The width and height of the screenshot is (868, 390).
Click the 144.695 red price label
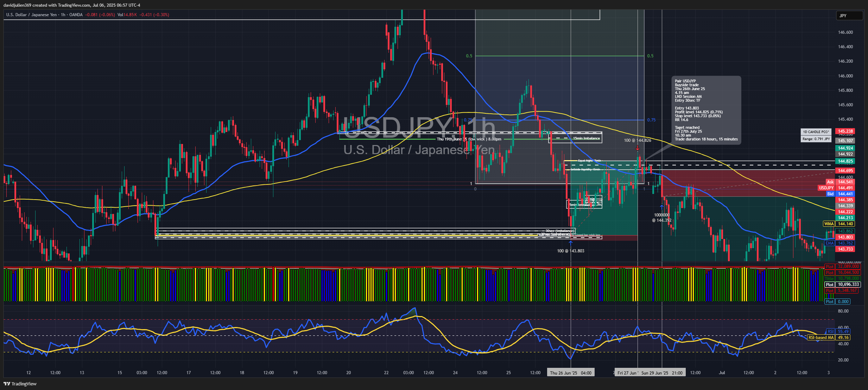pyautogui.click(x=845, y=171)
